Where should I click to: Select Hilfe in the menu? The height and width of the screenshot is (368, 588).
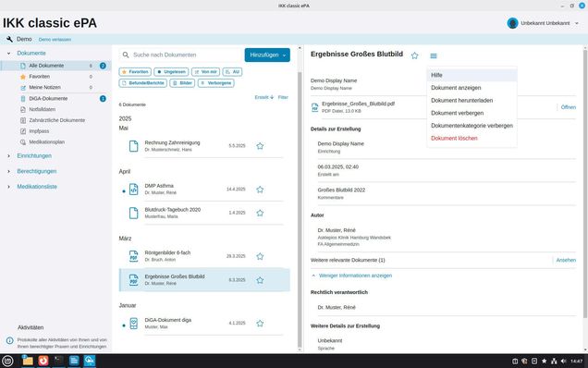472,75
